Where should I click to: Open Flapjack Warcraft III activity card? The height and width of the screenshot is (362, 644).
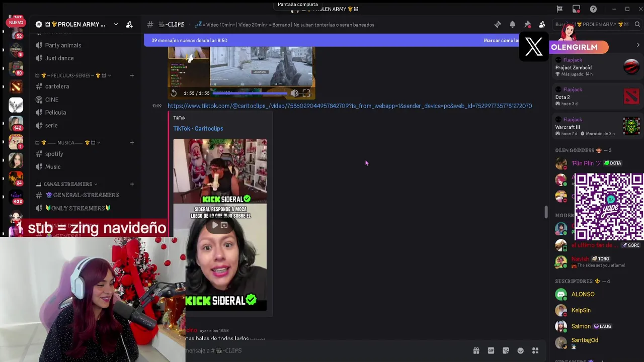tap(597, 126)
